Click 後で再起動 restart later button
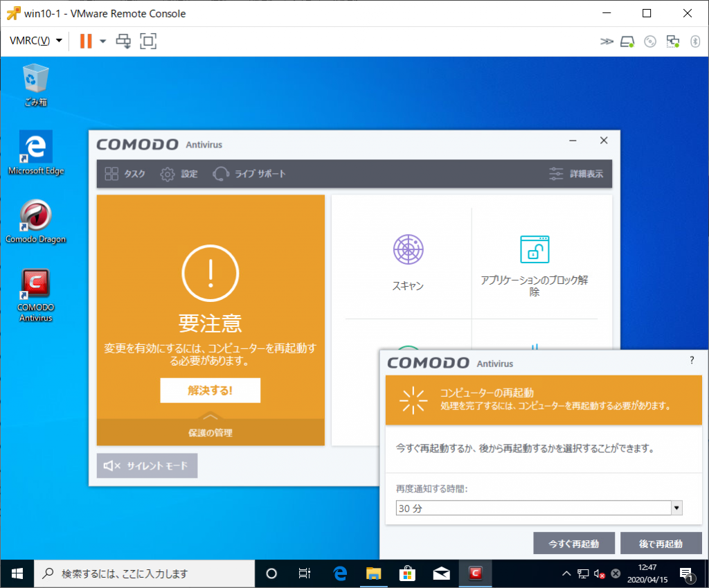 (x=661, y=543)
